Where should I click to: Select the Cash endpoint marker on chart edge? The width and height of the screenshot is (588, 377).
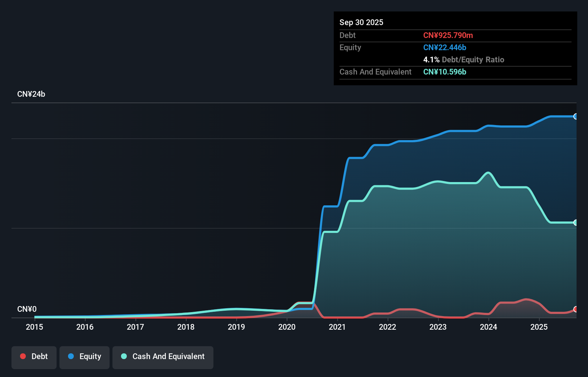click(x=575, y=223)
